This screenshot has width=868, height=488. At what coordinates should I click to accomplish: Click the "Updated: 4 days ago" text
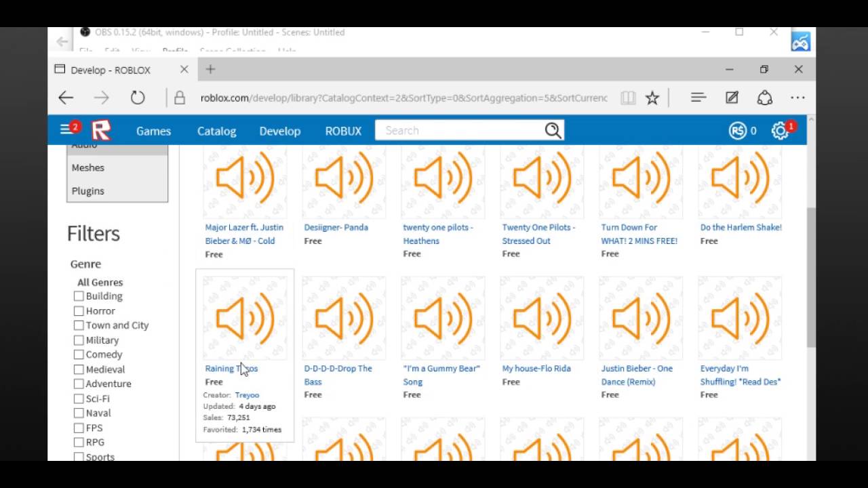point(239,406)
